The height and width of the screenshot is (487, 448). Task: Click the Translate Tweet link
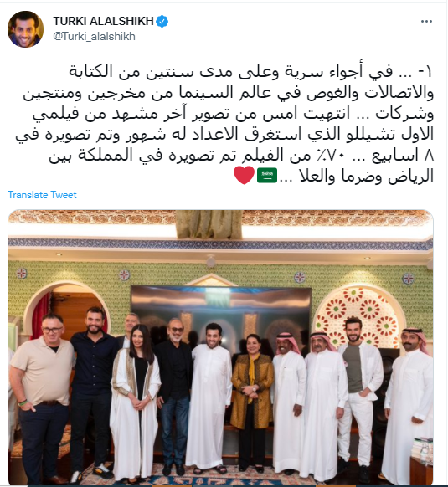pos(42,195)
